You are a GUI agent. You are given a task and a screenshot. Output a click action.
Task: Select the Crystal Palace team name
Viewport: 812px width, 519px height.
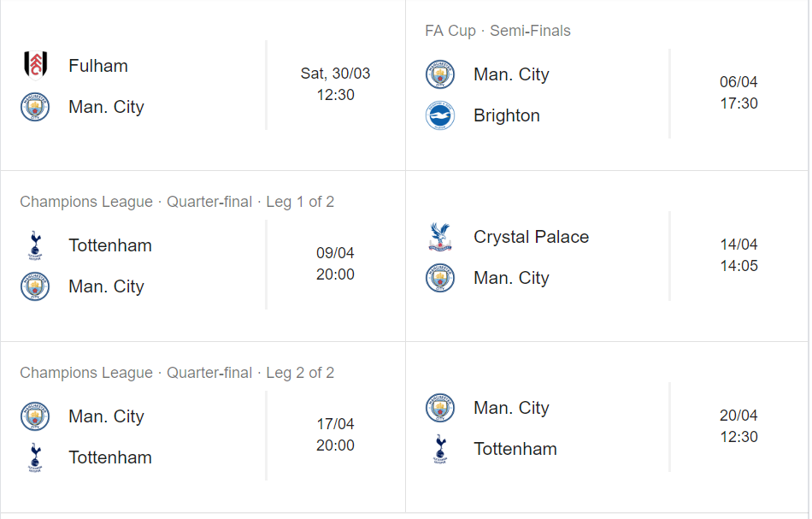click(532, 237)
